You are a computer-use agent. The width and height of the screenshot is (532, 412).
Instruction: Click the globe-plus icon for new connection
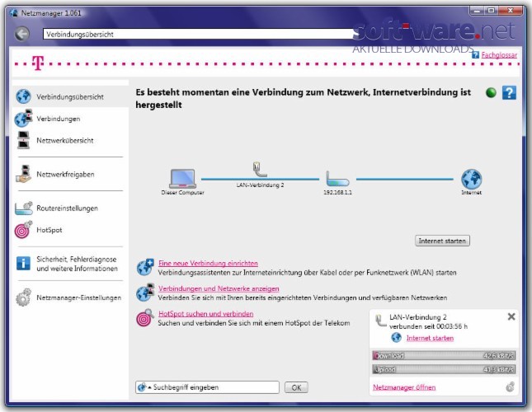click(145, 267)
